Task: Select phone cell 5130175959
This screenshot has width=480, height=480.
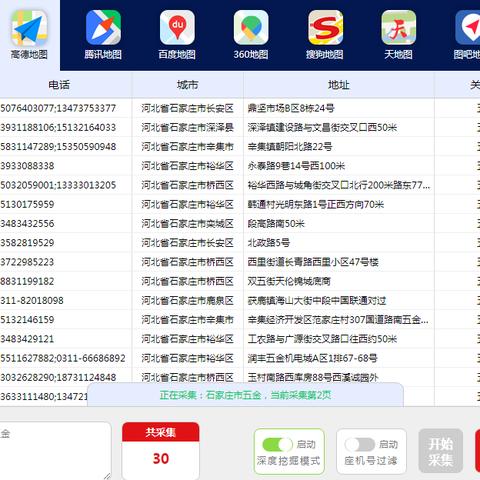Action: [x=27, y=204]
